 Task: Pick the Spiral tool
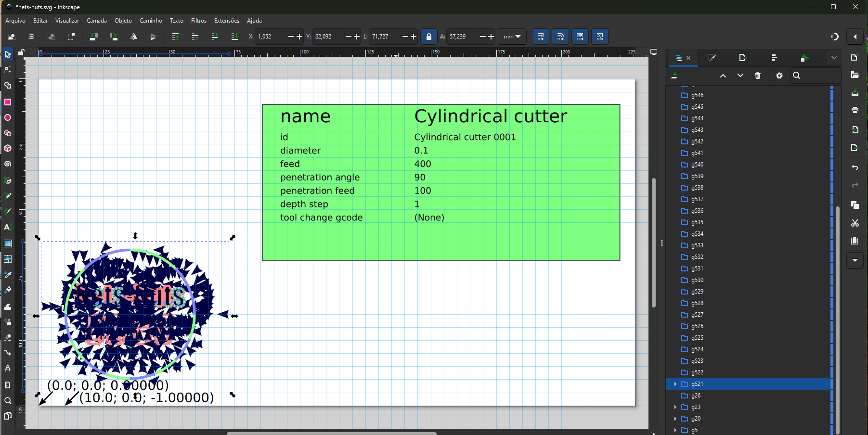point(8,164)
